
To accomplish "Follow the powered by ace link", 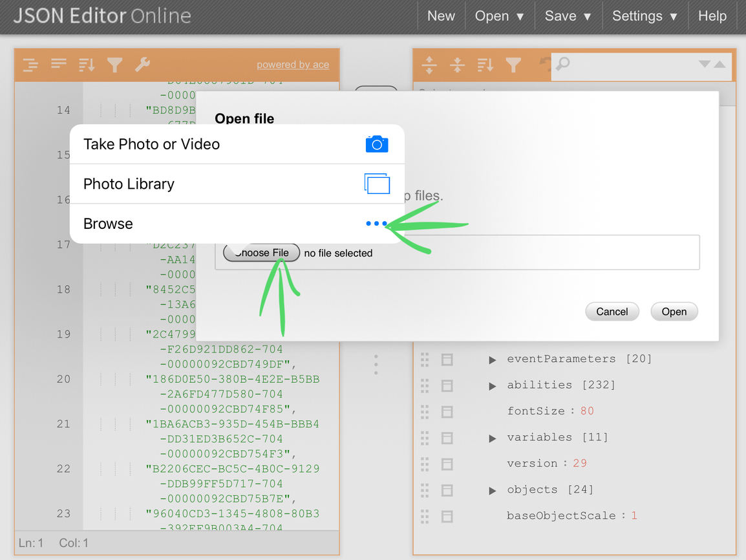I will pyautogui.click(x=293, y=65).
